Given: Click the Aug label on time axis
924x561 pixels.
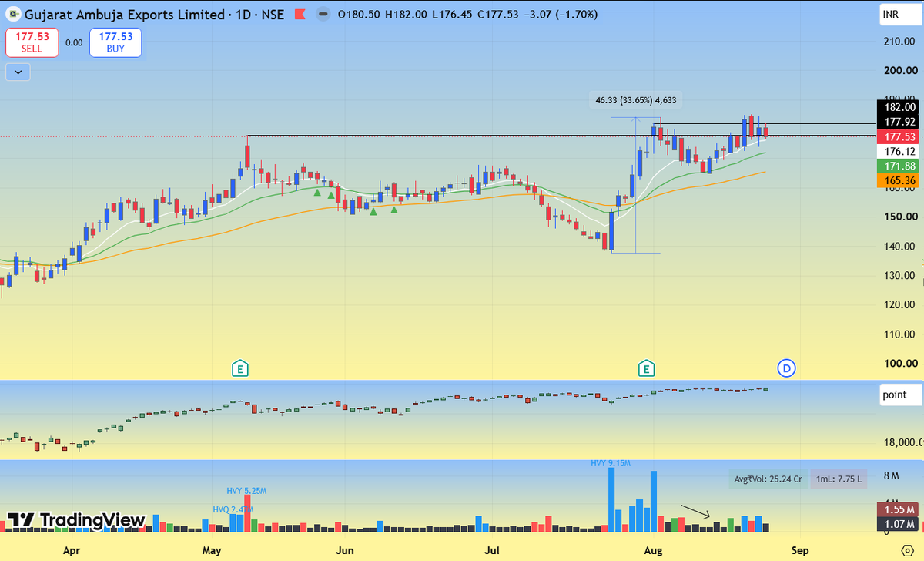Looking at the screenshot, I should [652, 550].
